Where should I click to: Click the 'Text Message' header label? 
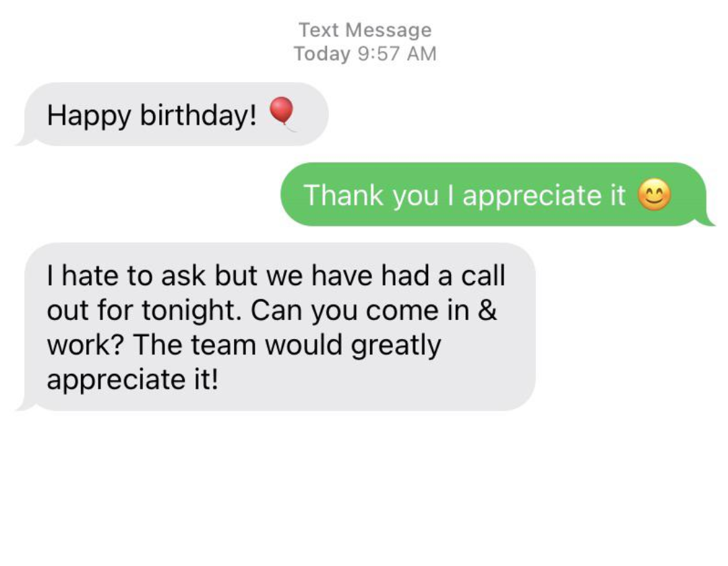click(365, 30)
